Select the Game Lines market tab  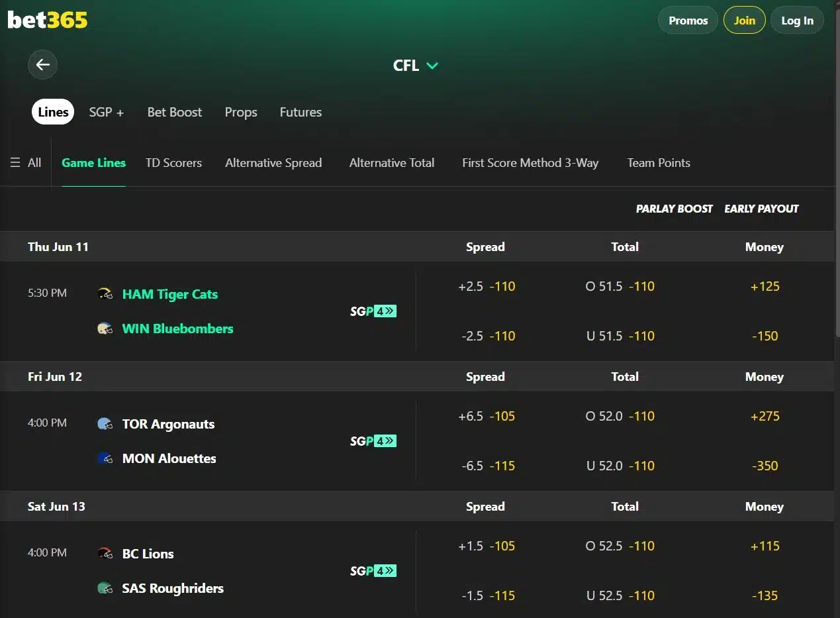coord(93,163)
